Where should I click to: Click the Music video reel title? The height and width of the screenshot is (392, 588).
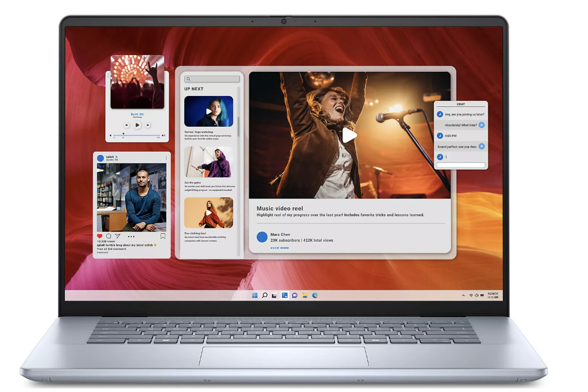(280, 208)
